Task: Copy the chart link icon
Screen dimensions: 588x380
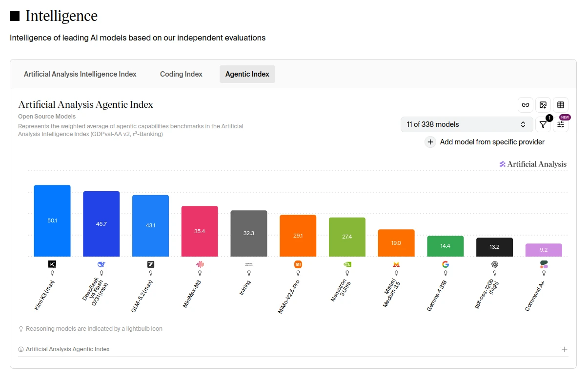Action: 526,105
